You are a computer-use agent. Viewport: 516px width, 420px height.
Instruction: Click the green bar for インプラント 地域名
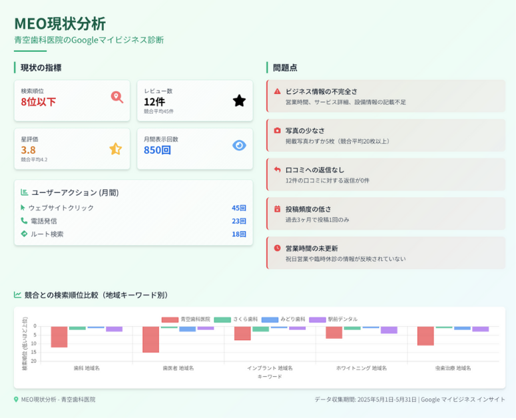tap(260, 329)
